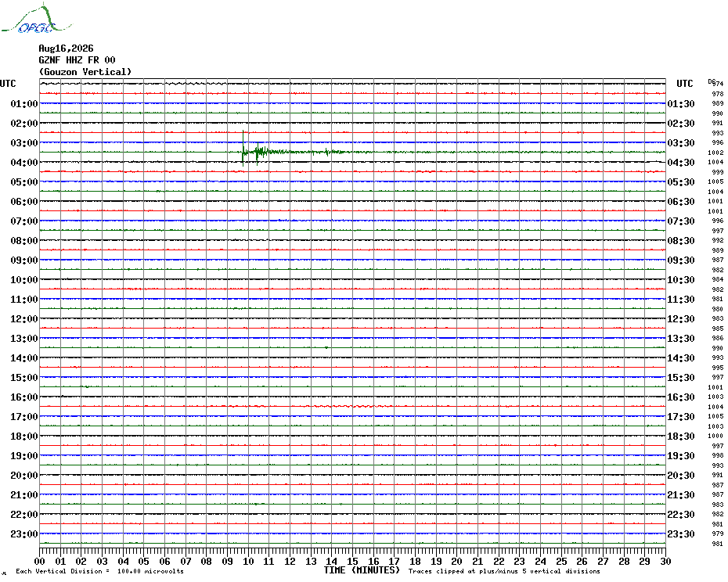Click the Traces clipped at plus/minus 5 note

[504, 571]
